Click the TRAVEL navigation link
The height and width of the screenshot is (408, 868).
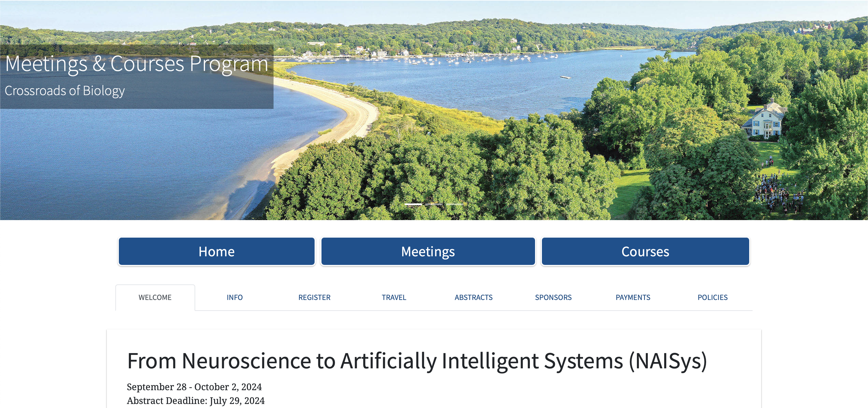point(394,297)
